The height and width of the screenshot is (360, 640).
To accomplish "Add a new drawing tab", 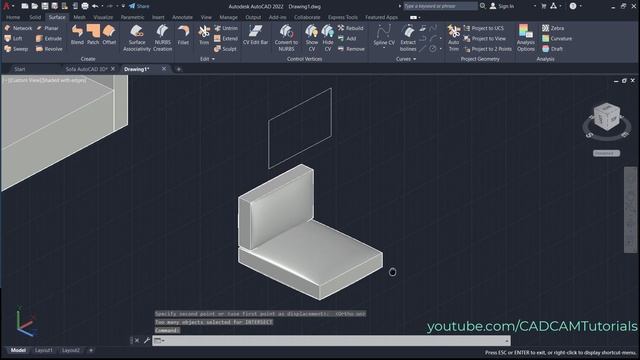I will (178, 69).
